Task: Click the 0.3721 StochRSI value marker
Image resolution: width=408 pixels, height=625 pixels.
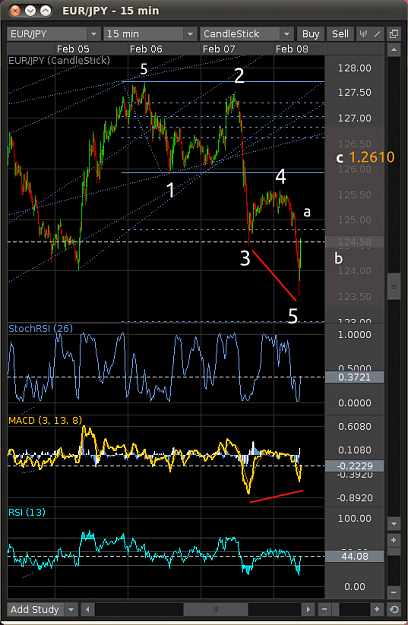Action: [x=355, y=377]
